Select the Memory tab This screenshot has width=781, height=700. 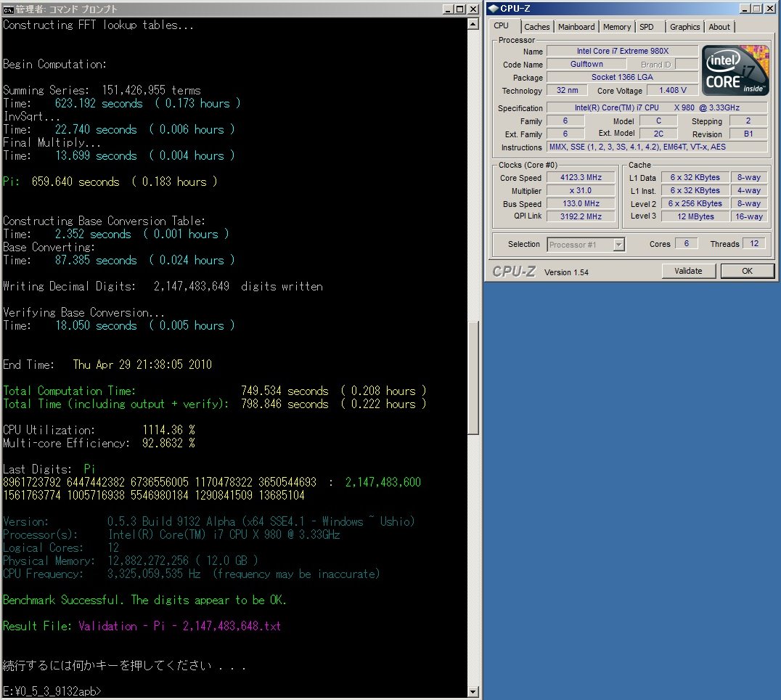pyautogui.click(x=617, y=27)
